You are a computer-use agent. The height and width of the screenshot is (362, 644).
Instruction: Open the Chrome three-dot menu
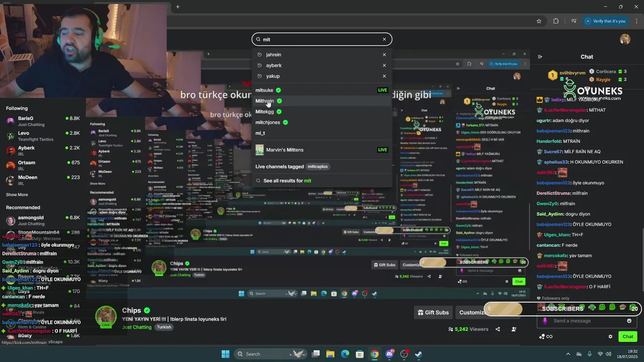[x=636, y=21]
